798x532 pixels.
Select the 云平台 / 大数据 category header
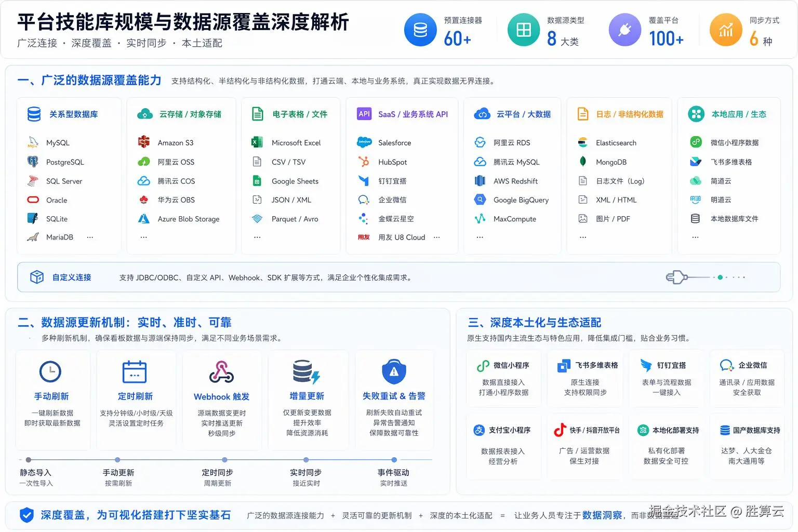[524, 114]
